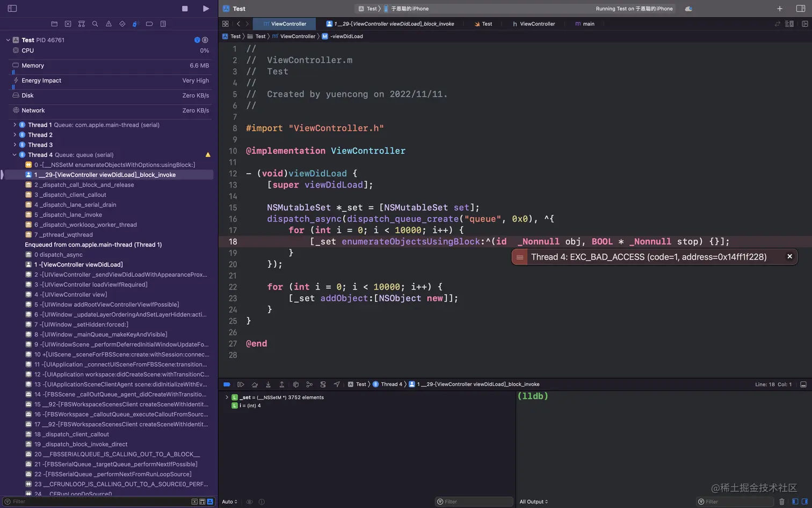This screenshot has height=508, width=812.
Task: Collapse the Test PID 46761 process
Action: click(x=8, y=40)
